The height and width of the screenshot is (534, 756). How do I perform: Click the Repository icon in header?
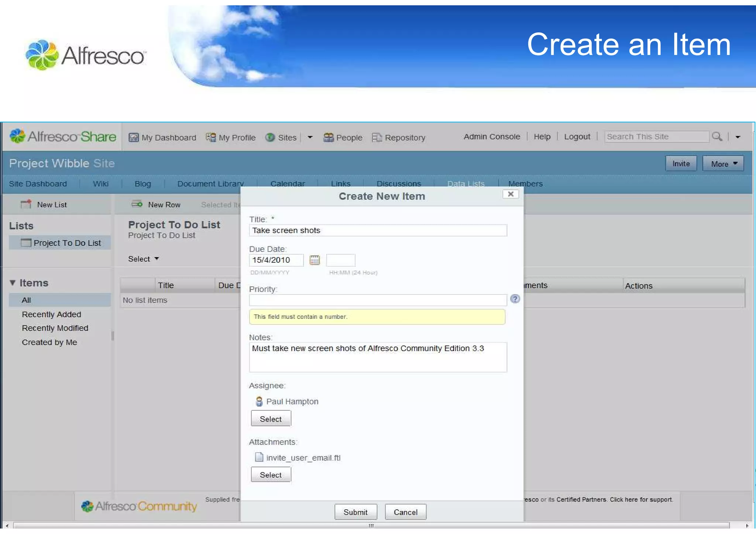(377, 138)
